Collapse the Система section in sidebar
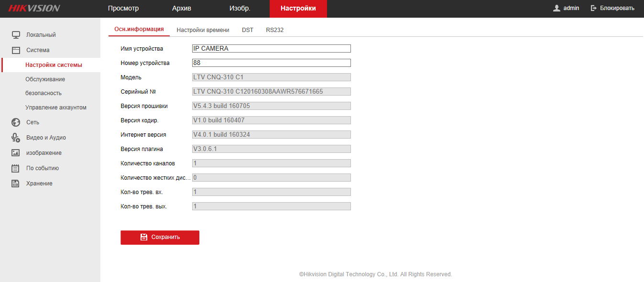 pos(38,50)
